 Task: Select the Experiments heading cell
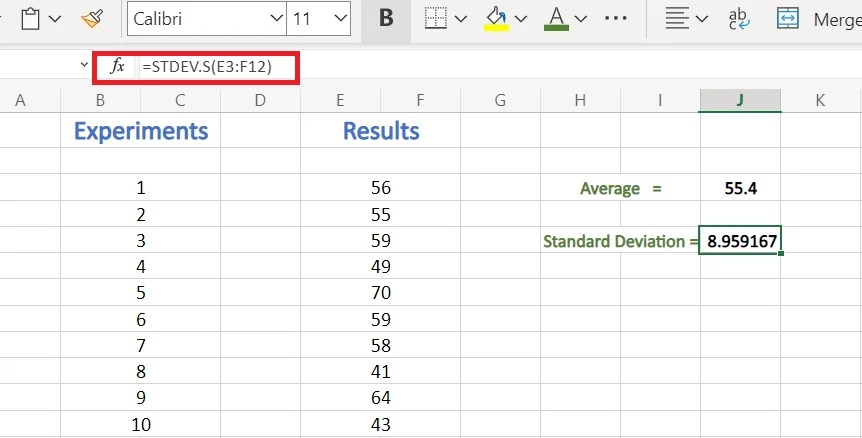point(141,130)
